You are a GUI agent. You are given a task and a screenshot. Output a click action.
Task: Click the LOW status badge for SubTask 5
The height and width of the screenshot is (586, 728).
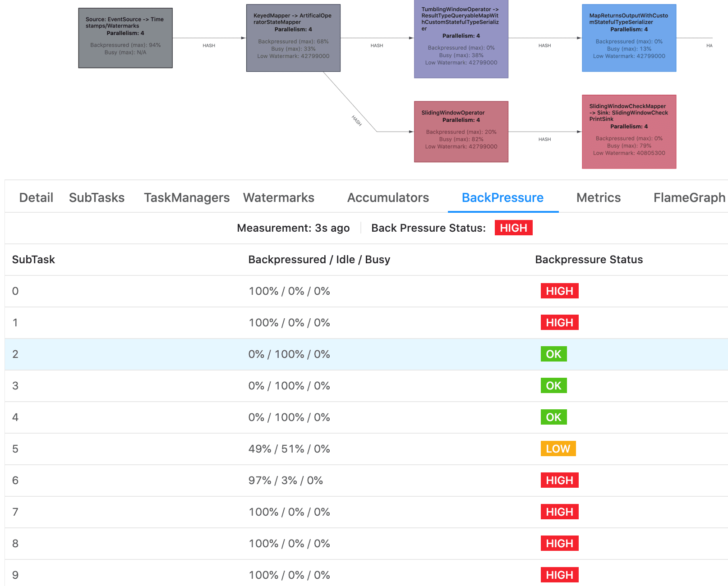(558, 449)
